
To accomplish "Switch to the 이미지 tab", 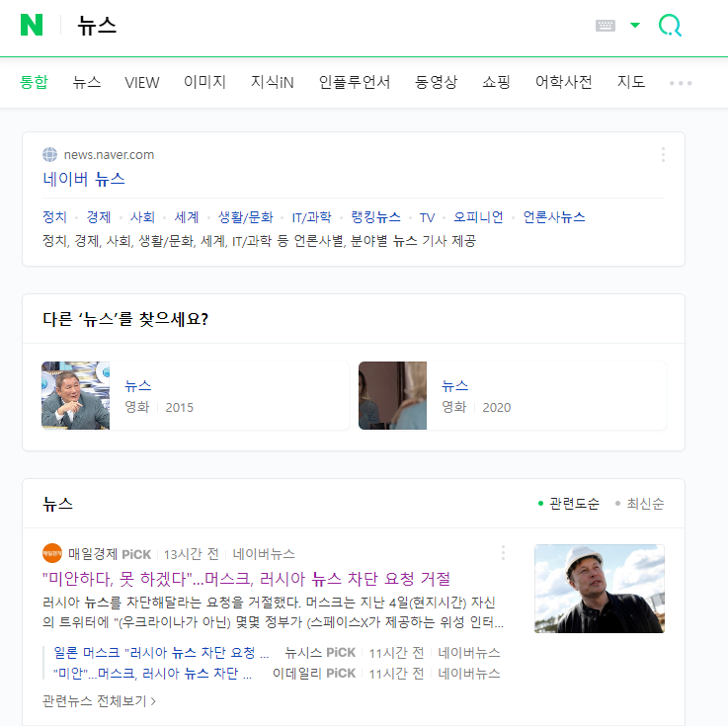I will (204, 82).
